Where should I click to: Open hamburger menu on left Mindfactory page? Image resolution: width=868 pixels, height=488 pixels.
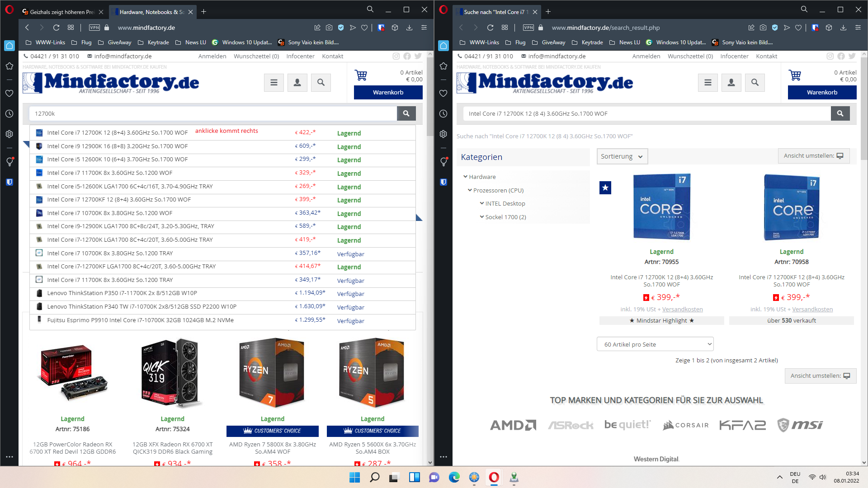point(274,83)
